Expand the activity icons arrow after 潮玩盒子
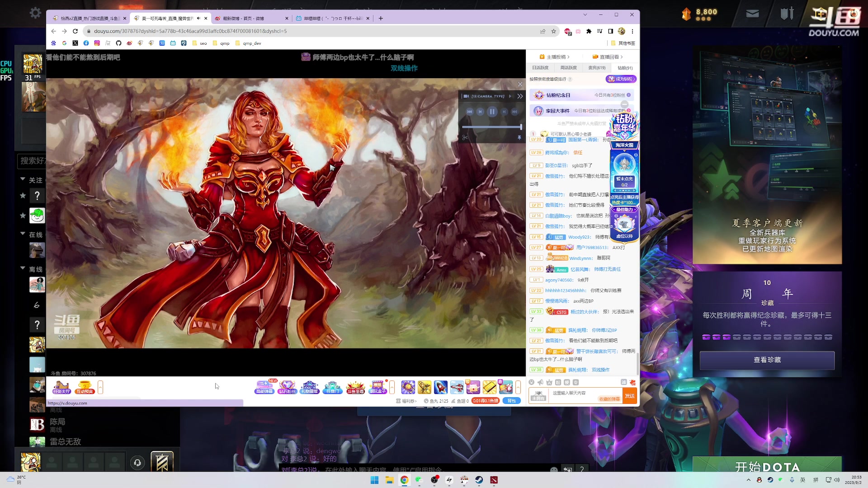 392,387
